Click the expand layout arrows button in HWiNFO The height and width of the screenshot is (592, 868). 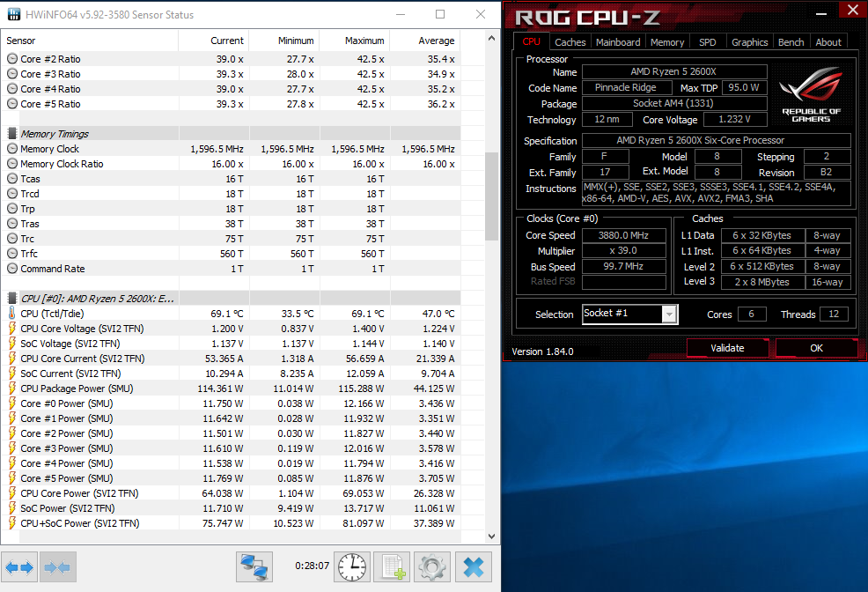(19, 567)
